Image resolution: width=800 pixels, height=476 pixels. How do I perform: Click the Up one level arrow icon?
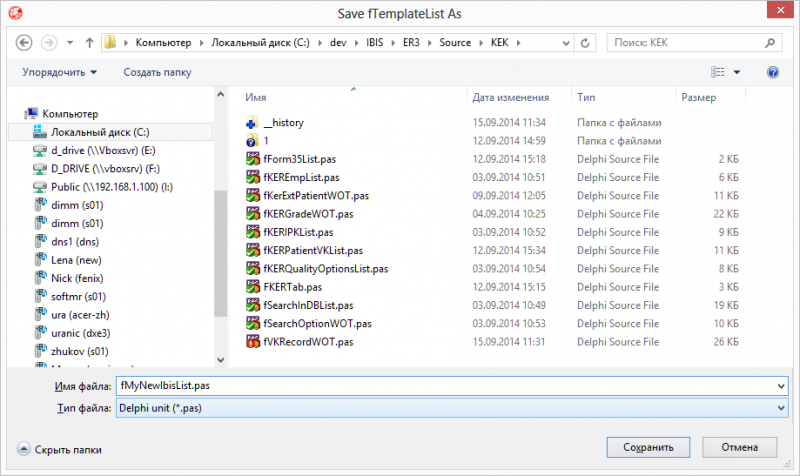[90, 43]
